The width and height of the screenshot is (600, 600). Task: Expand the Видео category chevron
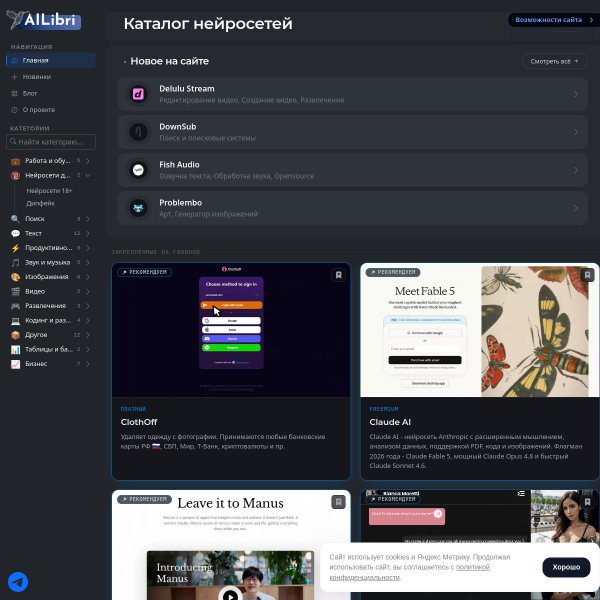(88, 292)
